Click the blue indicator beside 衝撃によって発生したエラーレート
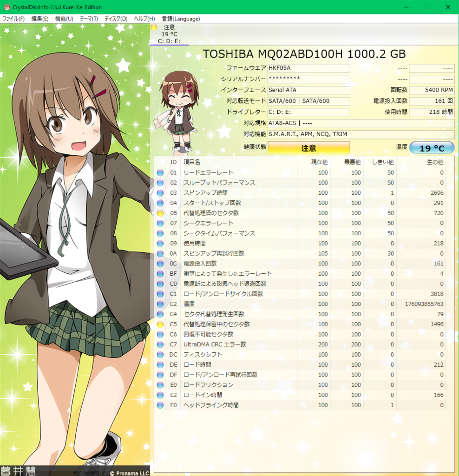459x476 pixels. tap(160, 274)
